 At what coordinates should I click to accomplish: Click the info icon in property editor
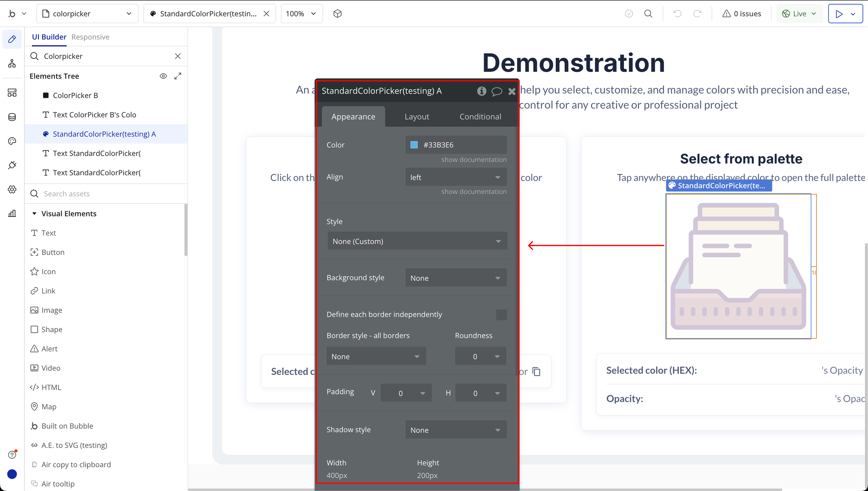point(481,91)
